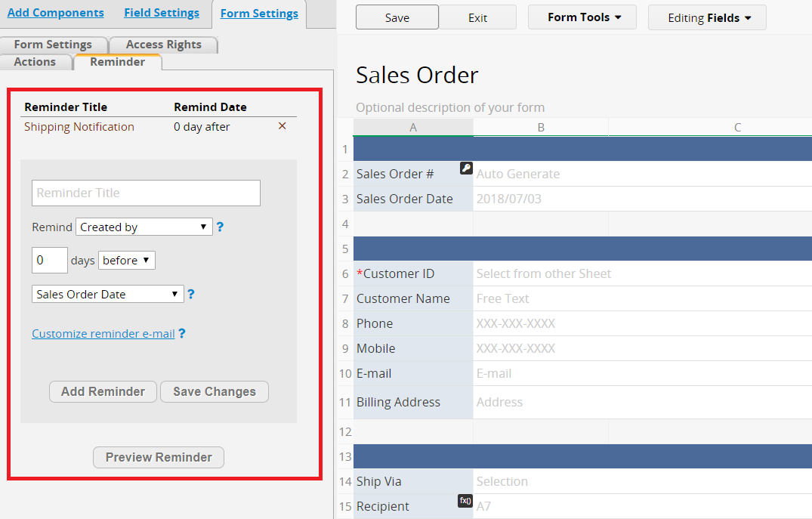This screenshot has width=812, height=519.
Task: Click the Reminder Title input field
Action: pyautogui.click(x=146, y=193)
